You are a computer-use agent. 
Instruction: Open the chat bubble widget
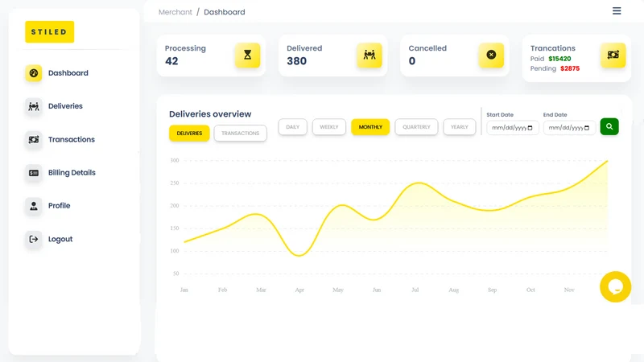pyautogui.click(x=615, y=287)
